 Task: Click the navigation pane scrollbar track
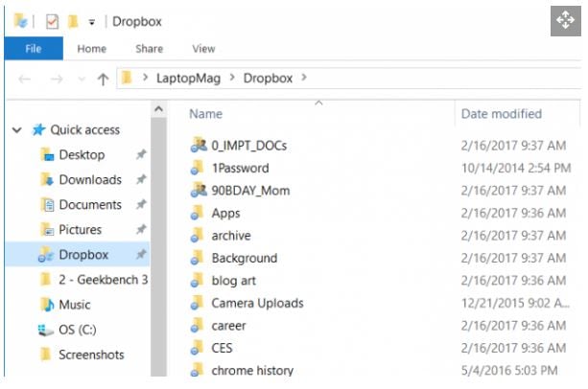point(158,247)
